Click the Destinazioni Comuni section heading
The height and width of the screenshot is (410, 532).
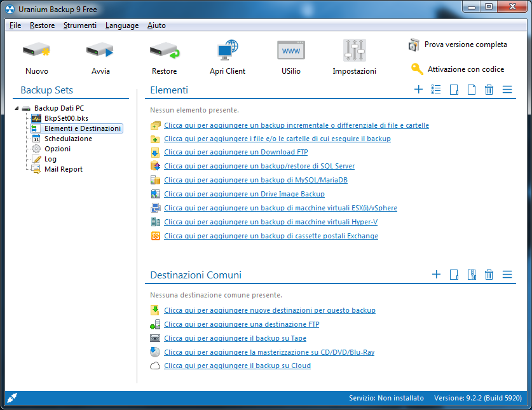pyautogui.click(x=196, y=275)
